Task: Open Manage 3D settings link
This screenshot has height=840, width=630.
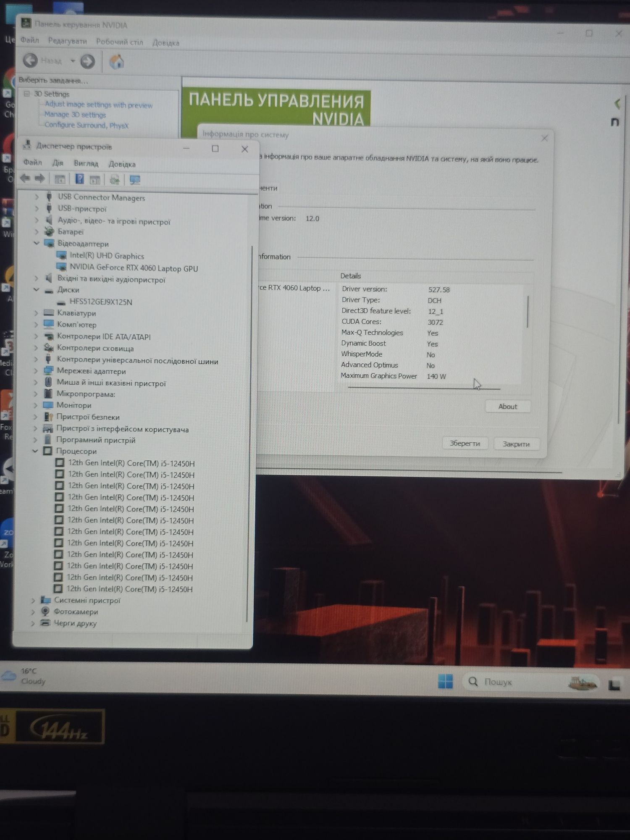Action: click(x=75, y=115)
